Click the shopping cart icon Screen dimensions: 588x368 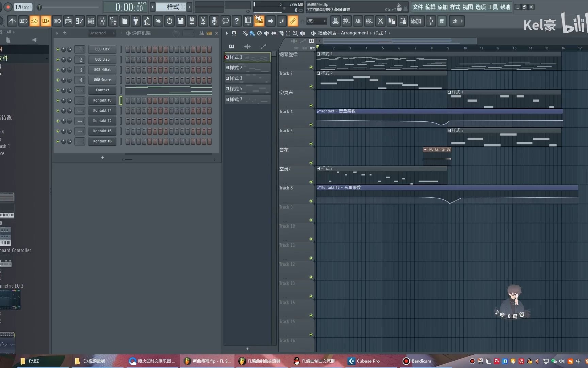(x=442, y=21)
